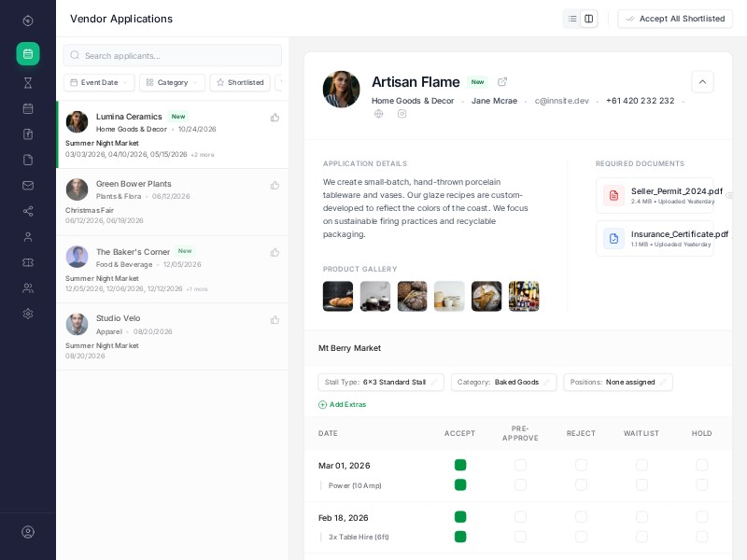Open the Event Date filter dropdown
The image size is (747, 560).
click(99, 82)
